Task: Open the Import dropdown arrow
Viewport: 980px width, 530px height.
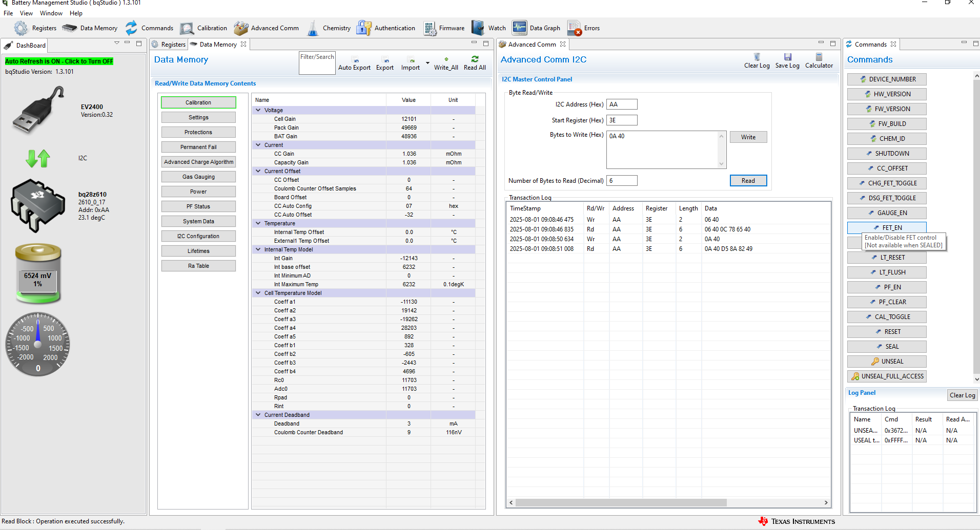Action: 427,63
